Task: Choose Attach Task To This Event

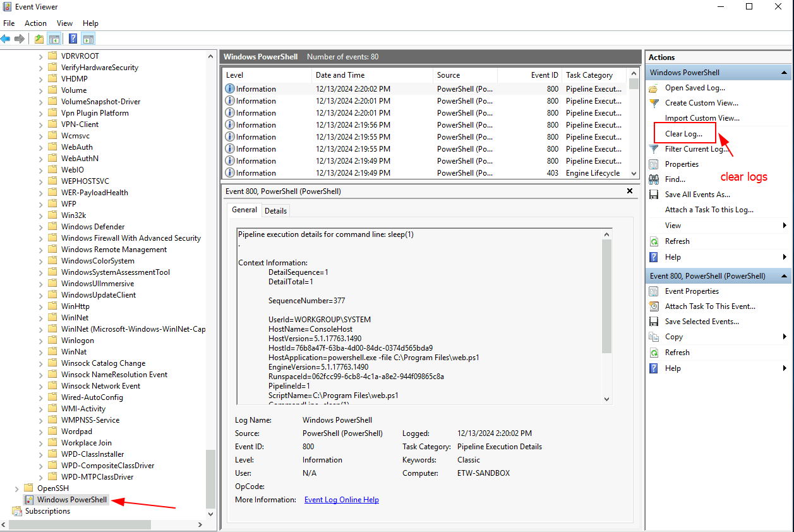Action: point(710,306)
